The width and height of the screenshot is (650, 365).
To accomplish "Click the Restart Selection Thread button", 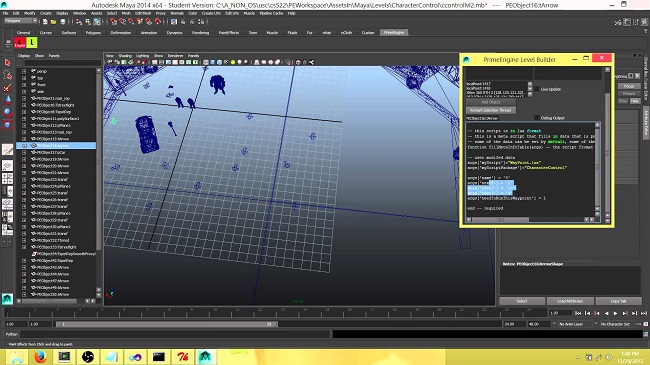I will point(491,110).
